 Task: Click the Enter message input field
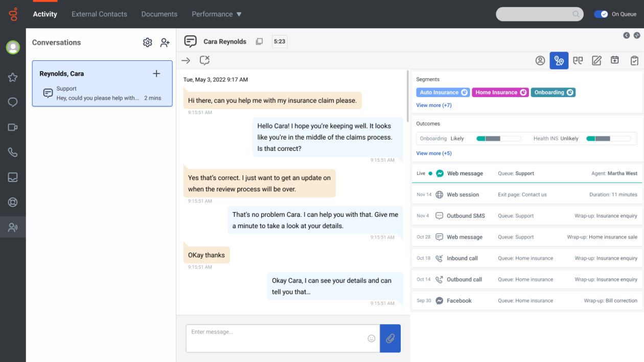coord(276,338)
